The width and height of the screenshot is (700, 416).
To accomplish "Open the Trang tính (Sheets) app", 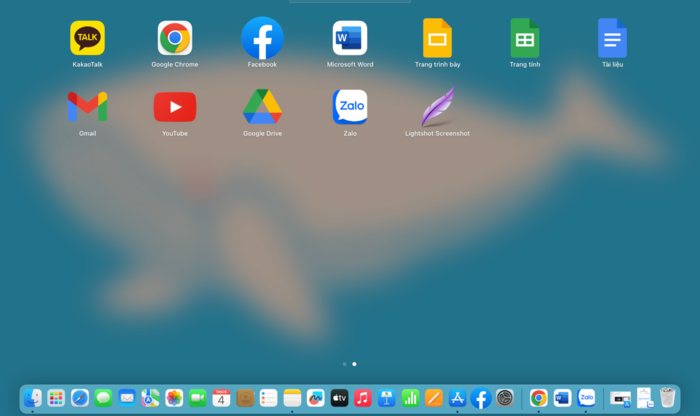I will (x=525, y=38).
